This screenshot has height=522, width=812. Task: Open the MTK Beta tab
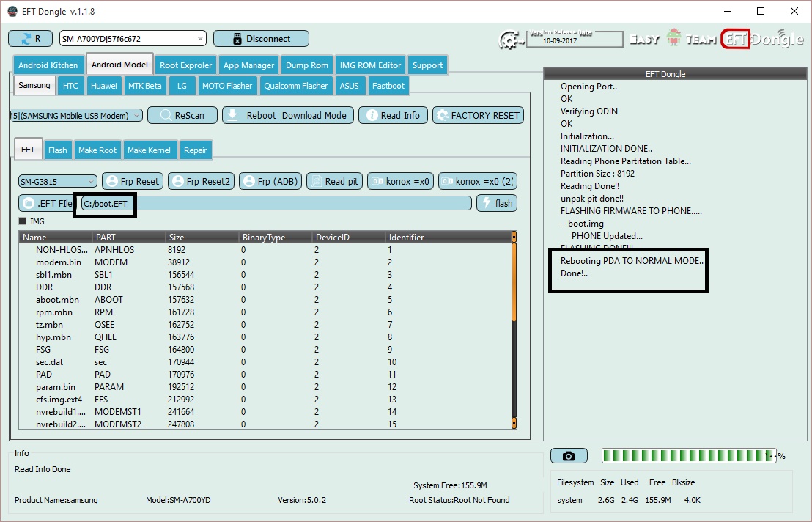tap(144, 86)
